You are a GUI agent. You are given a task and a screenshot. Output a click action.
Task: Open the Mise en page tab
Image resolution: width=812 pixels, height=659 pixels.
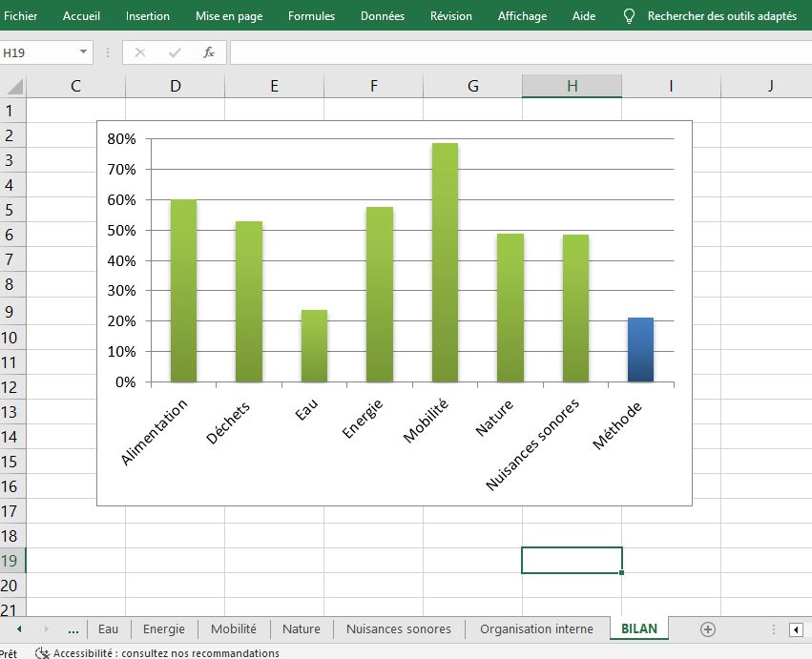tap(229, 16)
